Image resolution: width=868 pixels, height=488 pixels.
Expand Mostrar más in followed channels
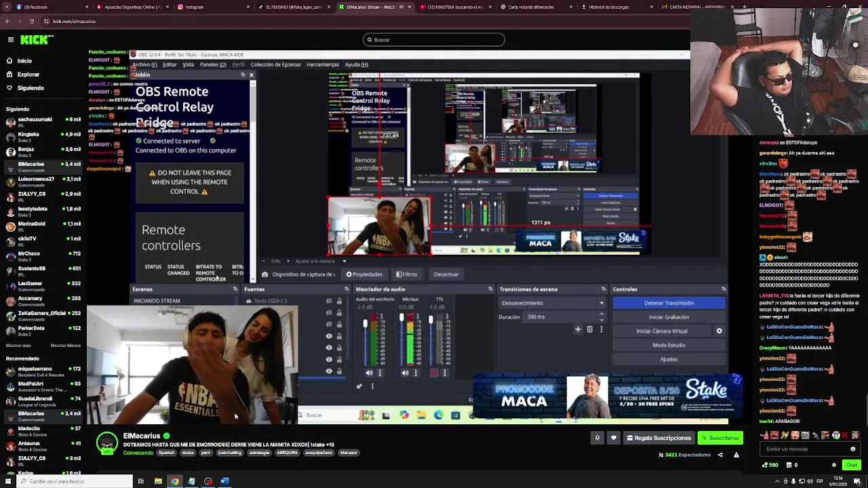coord(18,346)
